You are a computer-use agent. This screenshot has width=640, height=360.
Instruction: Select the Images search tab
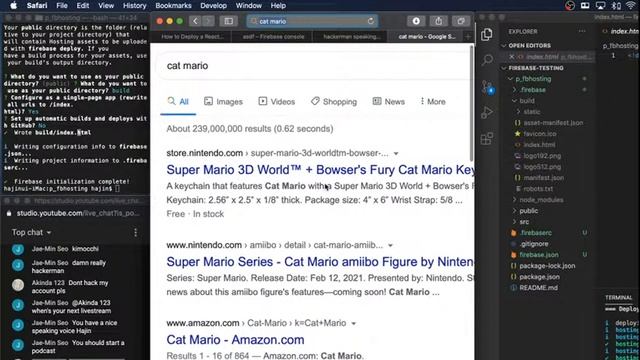[x=223, y=102]
